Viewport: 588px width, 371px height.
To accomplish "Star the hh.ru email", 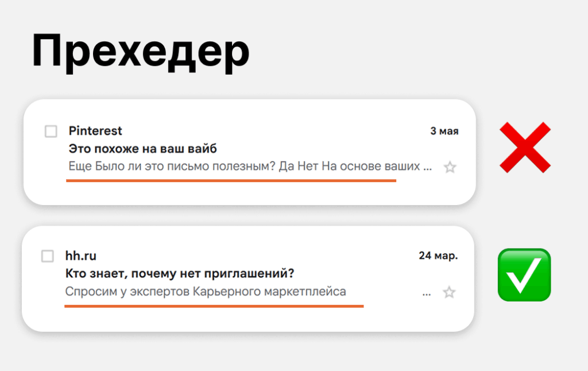I will coord(449,292).
